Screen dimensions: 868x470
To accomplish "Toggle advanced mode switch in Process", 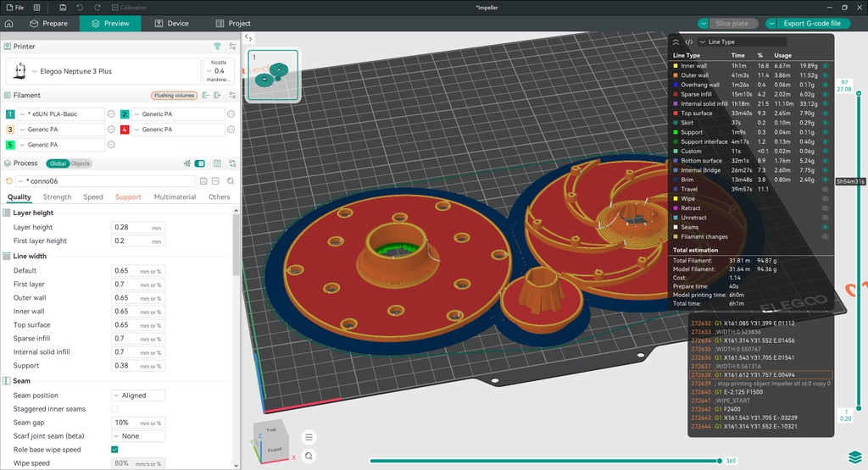I will [x=200, y=163].
